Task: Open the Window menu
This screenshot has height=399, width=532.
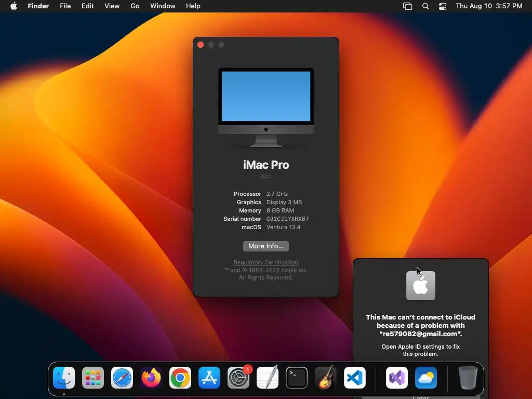Action: 163,6
